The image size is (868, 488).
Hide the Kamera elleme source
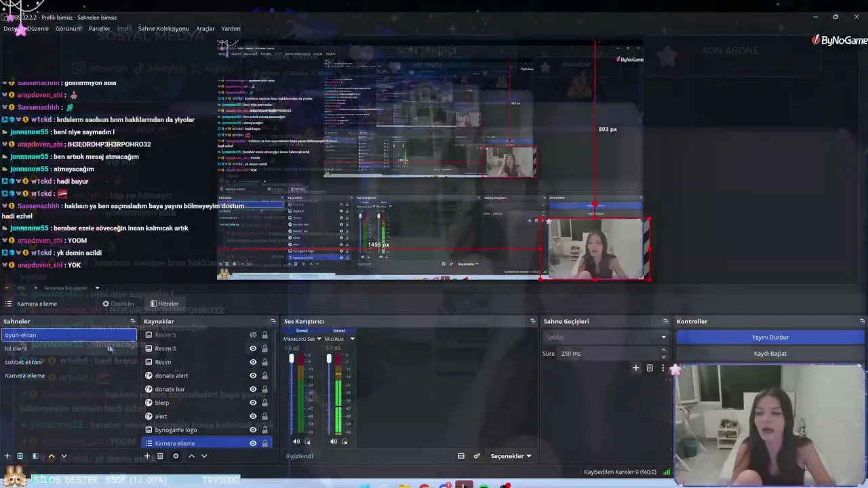(x=253, y=443)
